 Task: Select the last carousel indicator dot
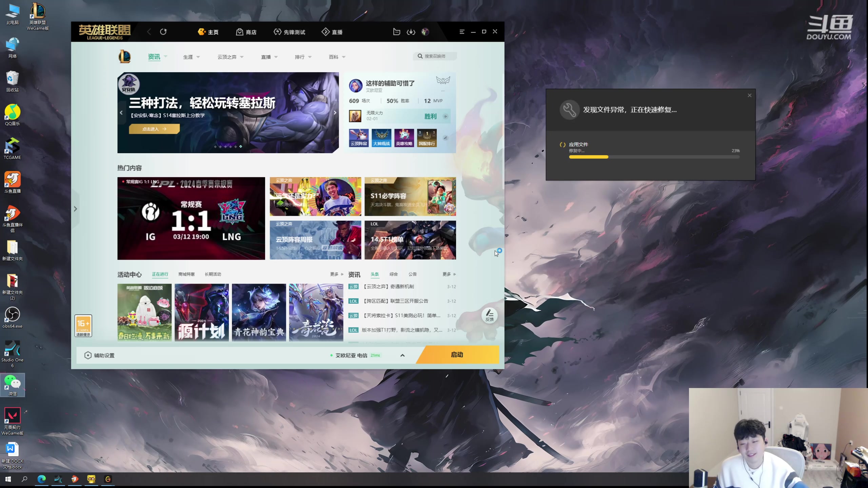pyautogui.click(x=241, y=146)
